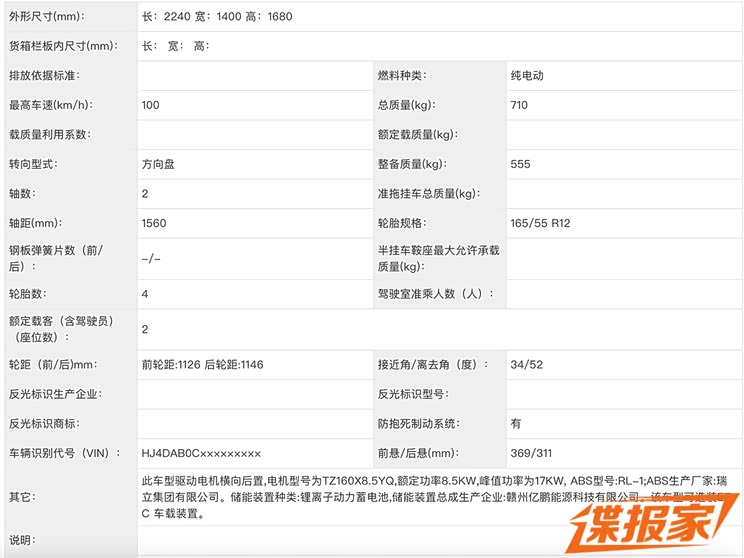Select the 总质量(kg) value 710

519,105
